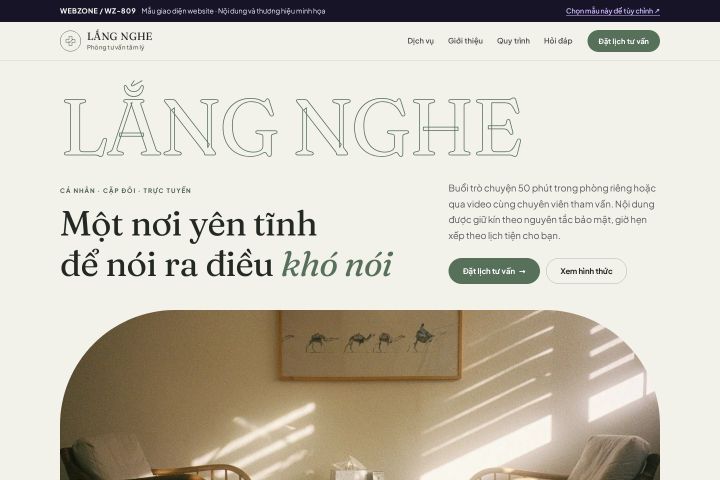The image size is (720, 480).
Task: Click the Mẫu giao diện website notice text
Action: 233,11
